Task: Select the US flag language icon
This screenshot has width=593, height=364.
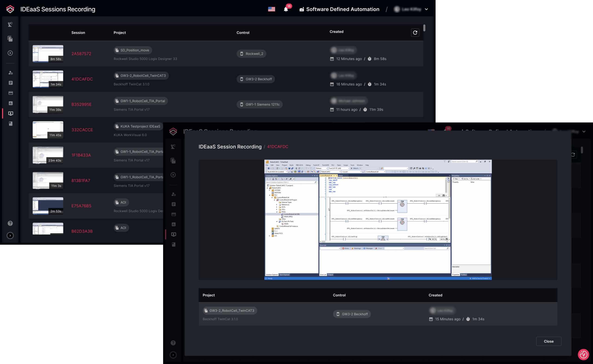Action: pos(271,9)
